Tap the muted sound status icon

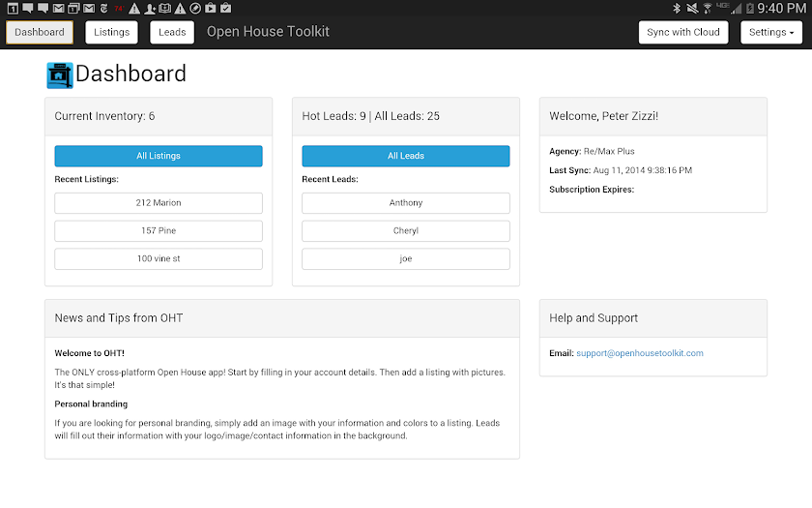coord(692,9)
